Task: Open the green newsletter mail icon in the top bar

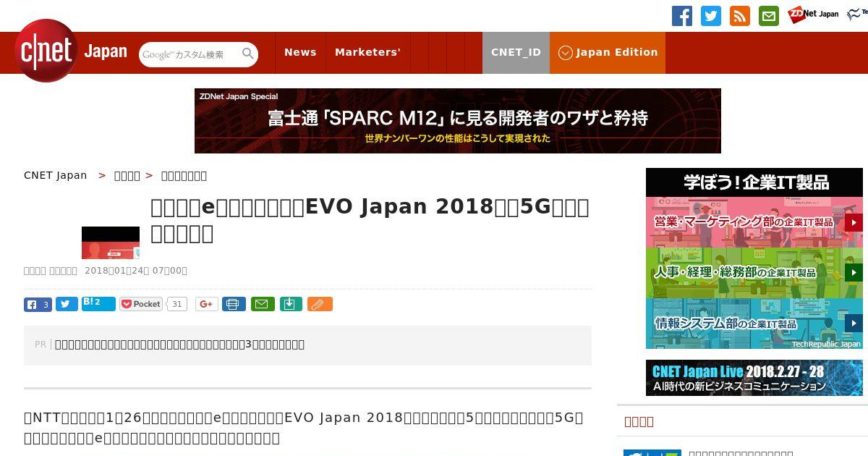Action: coord(769,16)
